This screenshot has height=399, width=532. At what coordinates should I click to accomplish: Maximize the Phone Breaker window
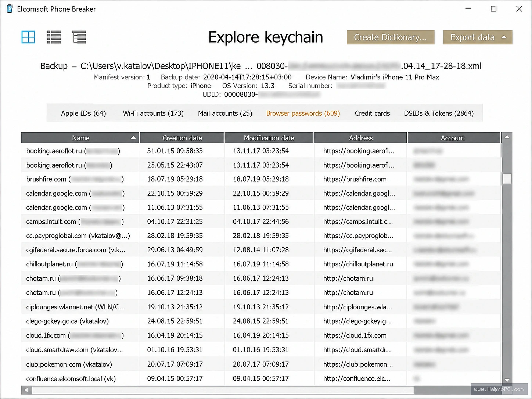click(x=493, y=9)
